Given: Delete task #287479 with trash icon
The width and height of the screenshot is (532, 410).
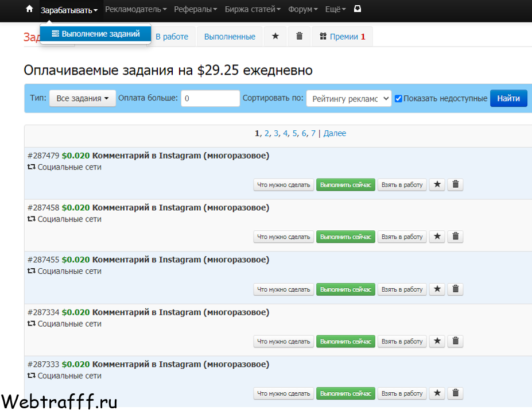Looking at the screenshot, I should (x=455, y=185).
